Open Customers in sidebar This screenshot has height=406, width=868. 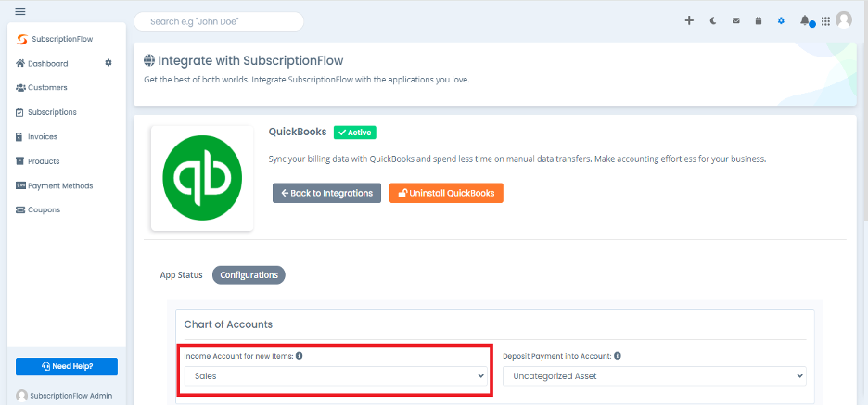click(42, 87)
